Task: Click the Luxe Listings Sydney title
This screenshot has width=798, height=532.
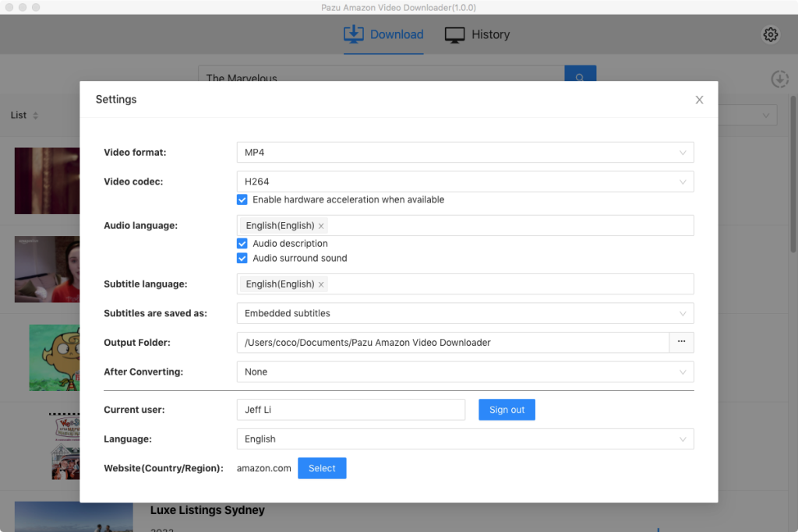Action: [207, 510]
